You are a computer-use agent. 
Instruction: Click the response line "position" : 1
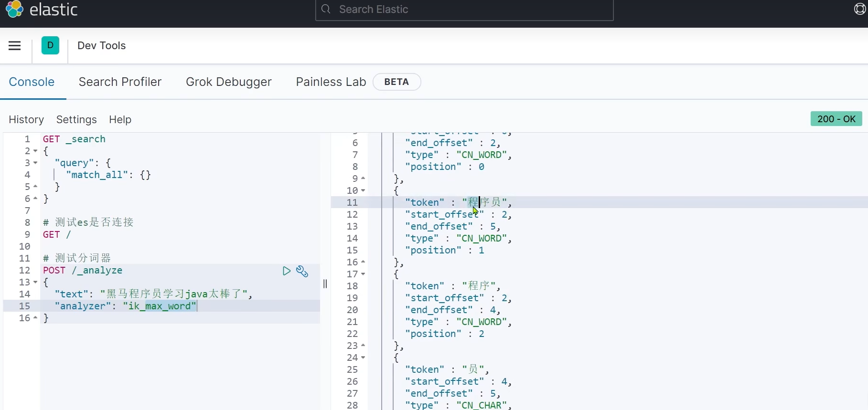click(445, 250)
